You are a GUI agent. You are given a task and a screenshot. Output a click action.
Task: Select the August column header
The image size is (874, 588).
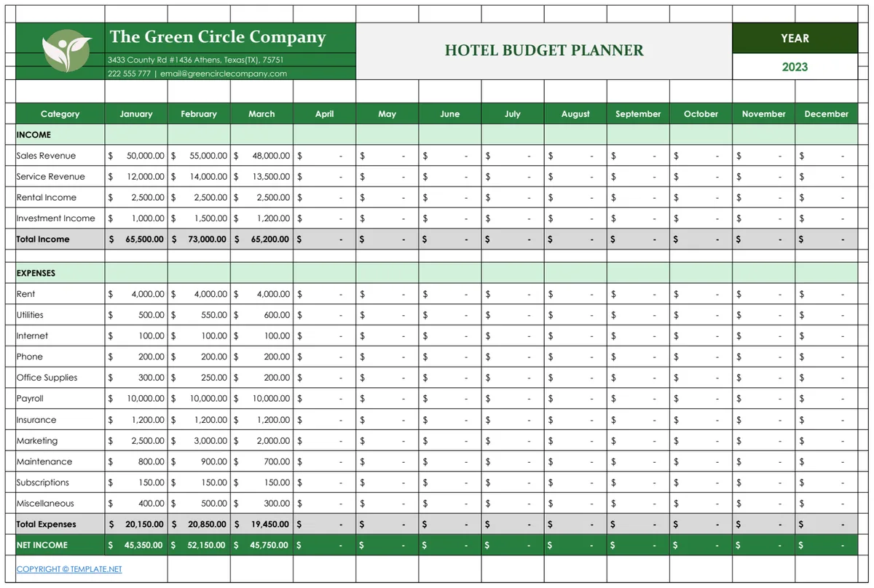click(575, 114)
